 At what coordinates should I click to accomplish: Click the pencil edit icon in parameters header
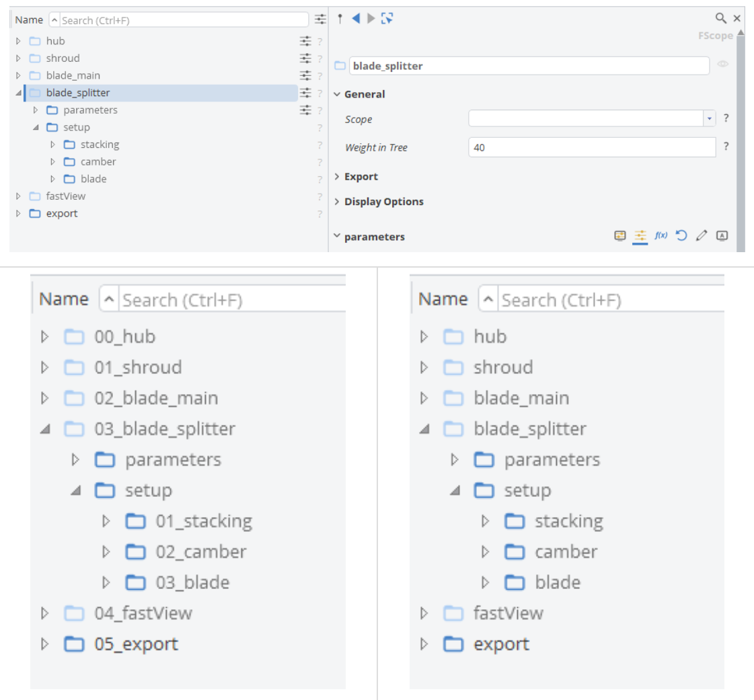coord(702,235)
